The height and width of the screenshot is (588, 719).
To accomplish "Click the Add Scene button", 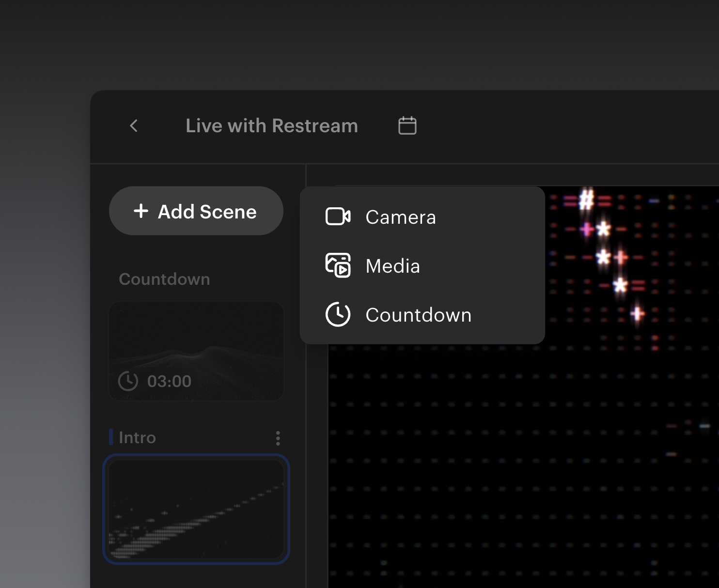I will [x=196, y=211].
